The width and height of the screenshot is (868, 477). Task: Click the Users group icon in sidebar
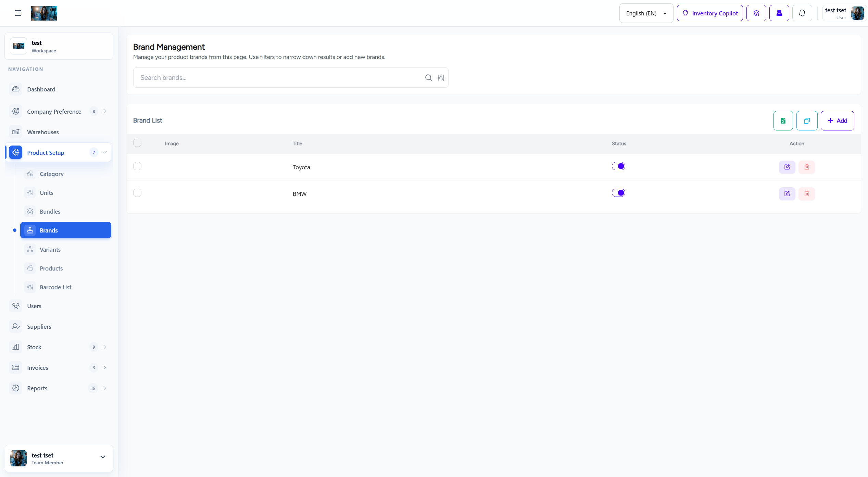(x=16, y=306)
